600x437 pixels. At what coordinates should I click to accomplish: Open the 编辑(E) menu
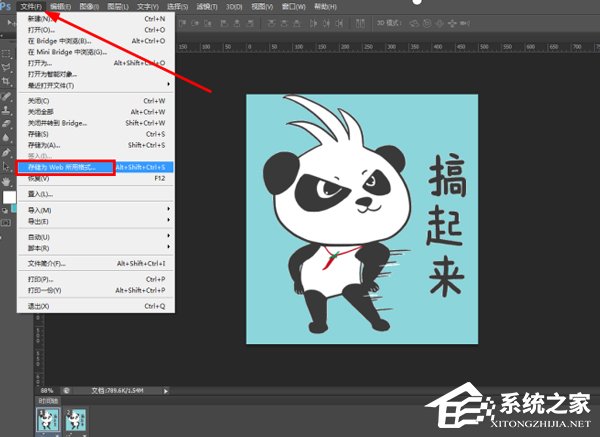61,6
